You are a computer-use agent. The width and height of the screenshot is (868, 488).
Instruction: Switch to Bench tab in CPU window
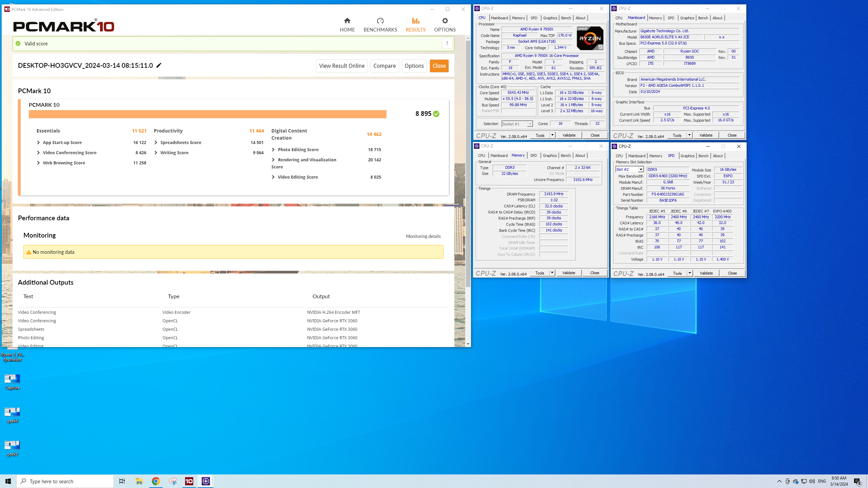pos(566,18)
